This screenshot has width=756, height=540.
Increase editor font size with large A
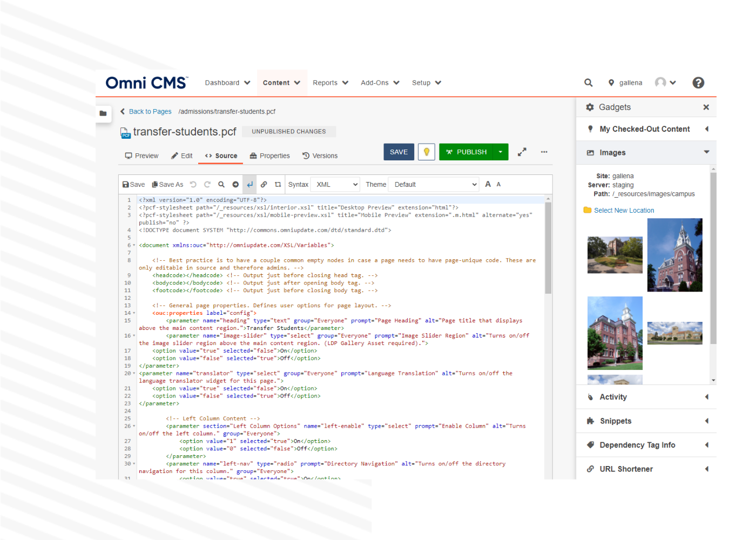point(488,184)
